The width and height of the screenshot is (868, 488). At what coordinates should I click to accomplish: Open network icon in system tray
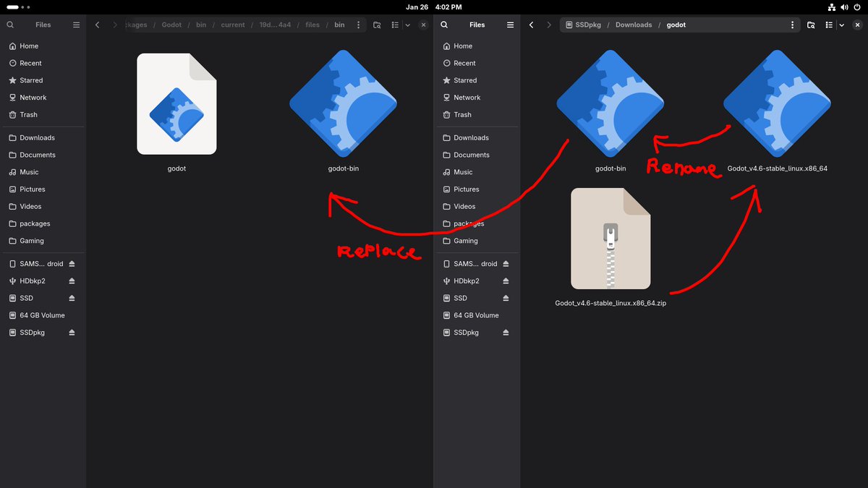pos(832,7)
